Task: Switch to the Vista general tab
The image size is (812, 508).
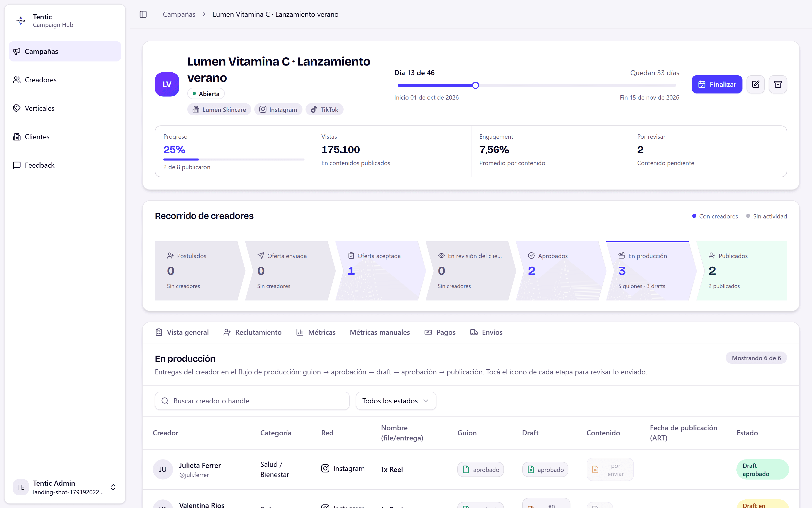Action: click(x=182, y=333)
